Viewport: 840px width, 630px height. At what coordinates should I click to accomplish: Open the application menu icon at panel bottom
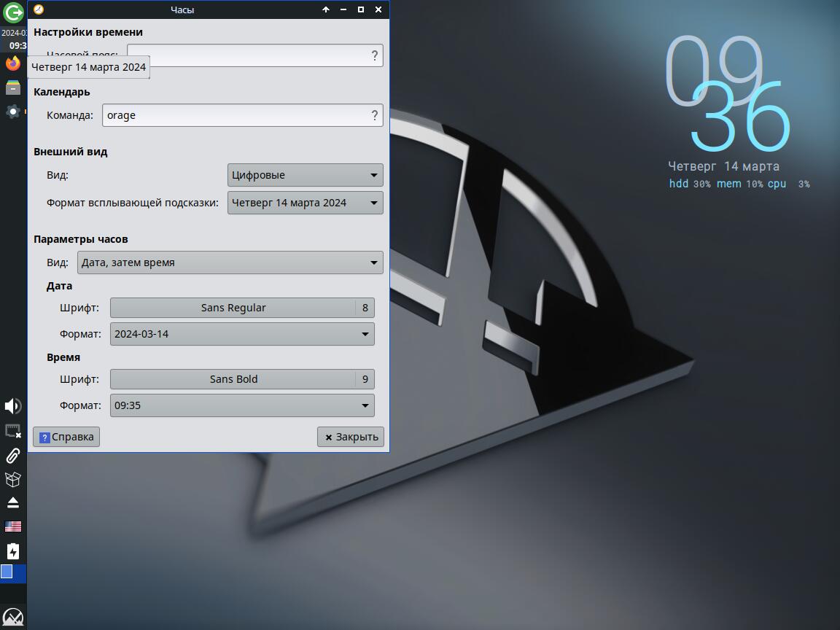13,617
